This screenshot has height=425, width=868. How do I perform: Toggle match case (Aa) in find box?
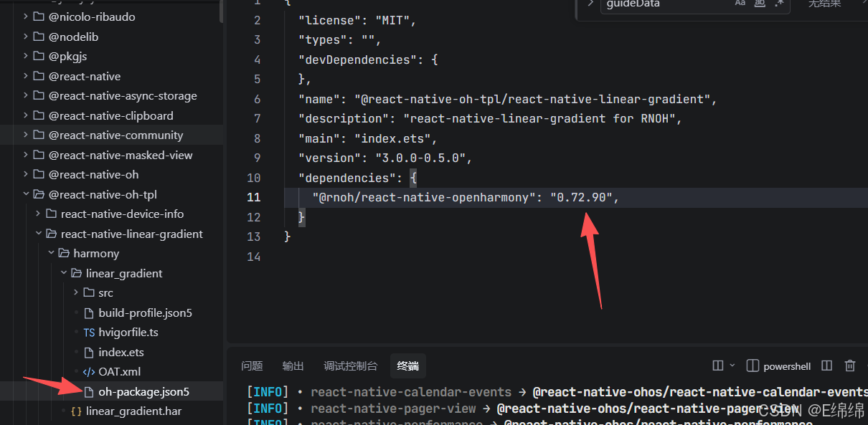740,4
